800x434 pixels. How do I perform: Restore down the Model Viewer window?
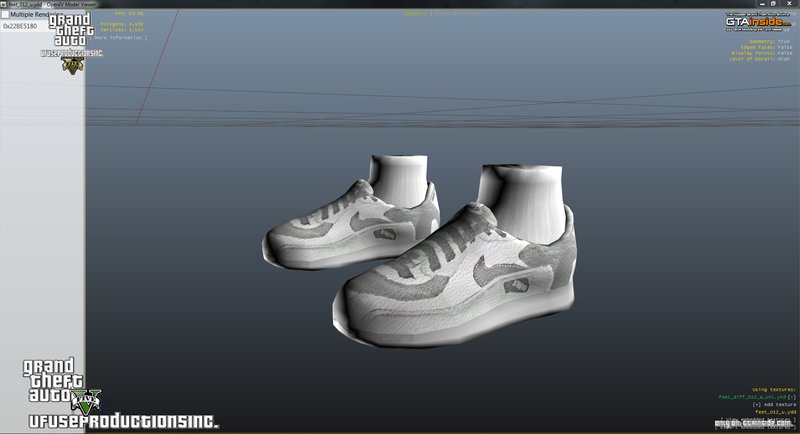pyautogui.click(x=773, y=4)
